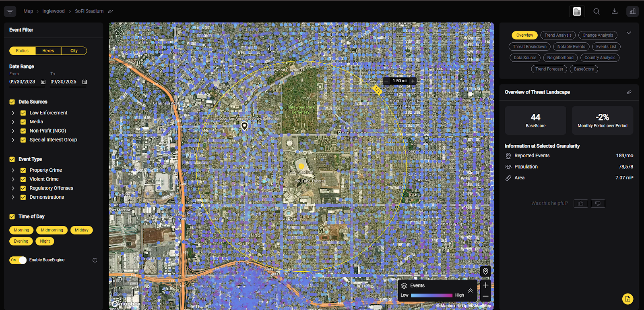The image size is (644, 310).
Task: Zoom in on the map
Action: point(485,285)
